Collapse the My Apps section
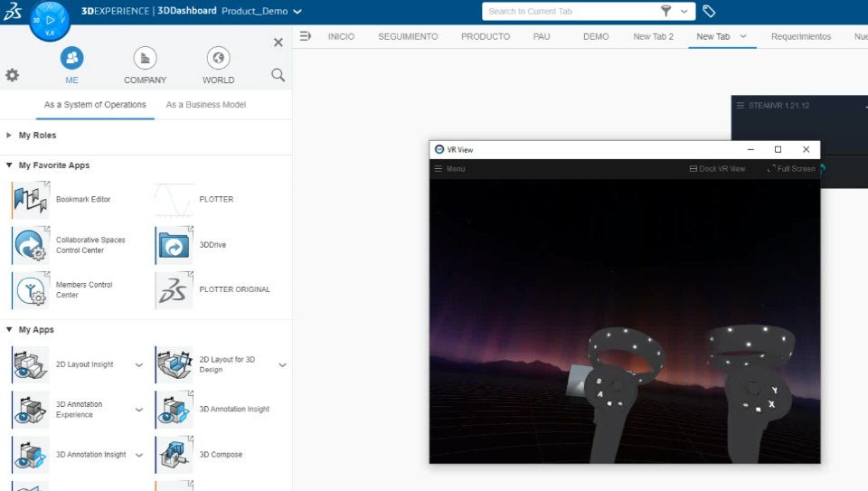 point(9,329)
